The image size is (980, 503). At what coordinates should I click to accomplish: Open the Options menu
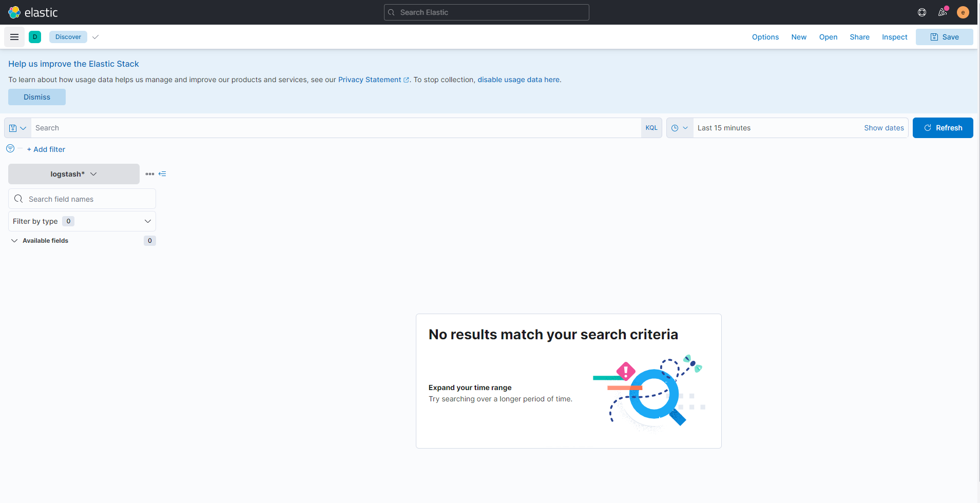[x=765, y=37]
